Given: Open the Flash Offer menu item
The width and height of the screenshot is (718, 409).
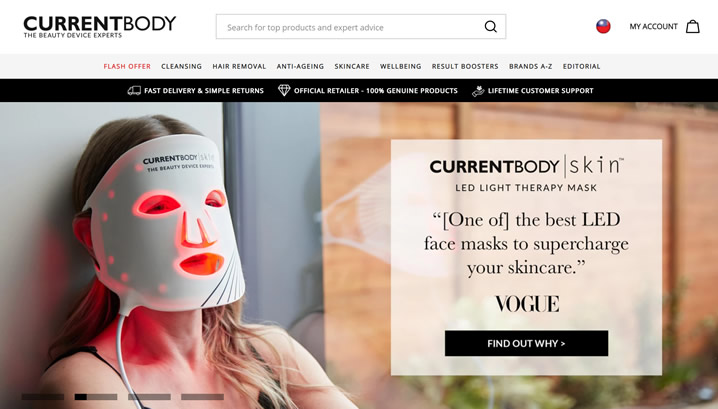Looking at the screenshot, I should click(127, 66).
